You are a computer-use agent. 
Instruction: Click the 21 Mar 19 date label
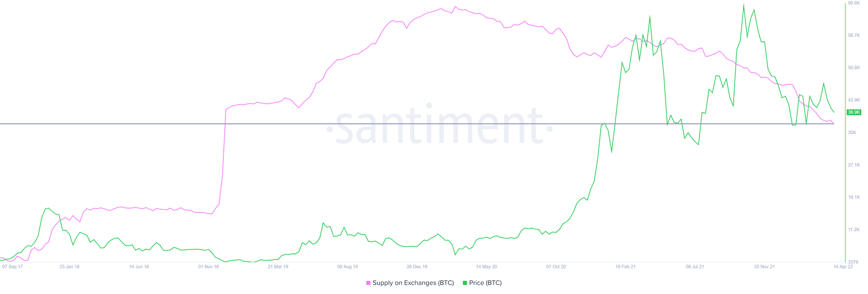point(278,266)
